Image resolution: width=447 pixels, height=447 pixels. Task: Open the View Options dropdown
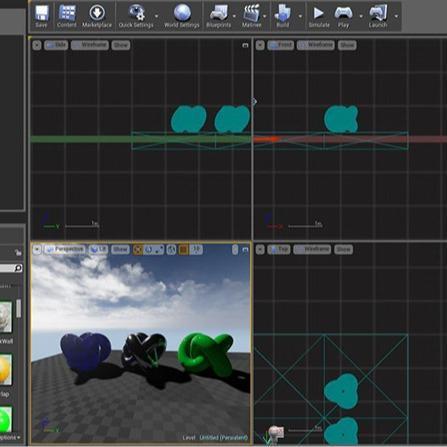point(10,437)
